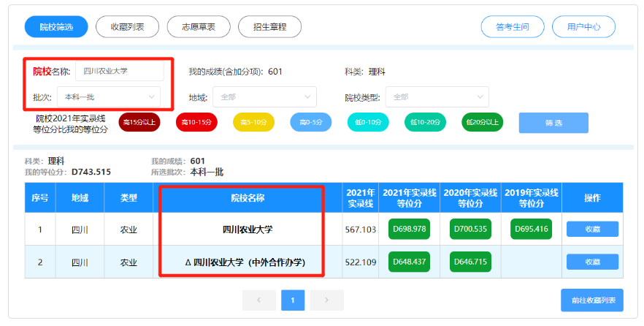Click 收藏 for 四川农业大学 row 1

coord(593,229)
